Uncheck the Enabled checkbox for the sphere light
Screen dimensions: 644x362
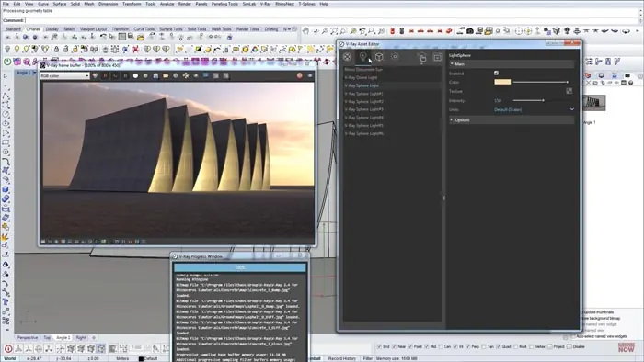tap(496, 73)
